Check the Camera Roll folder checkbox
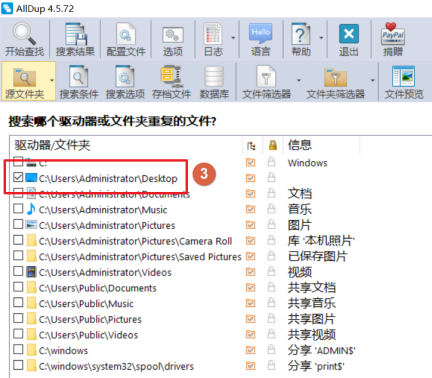This screenshot has height=378, width=432. pos(18,240)
